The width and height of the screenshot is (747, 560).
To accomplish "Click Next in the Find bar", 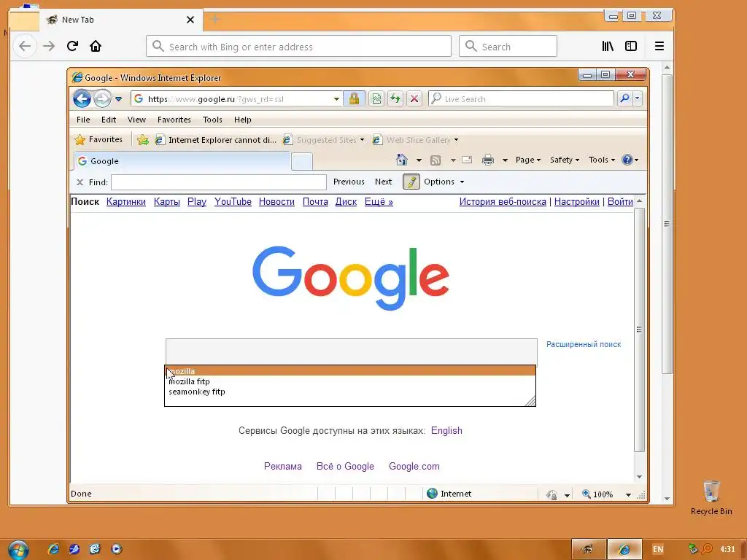I will point(383,182).
